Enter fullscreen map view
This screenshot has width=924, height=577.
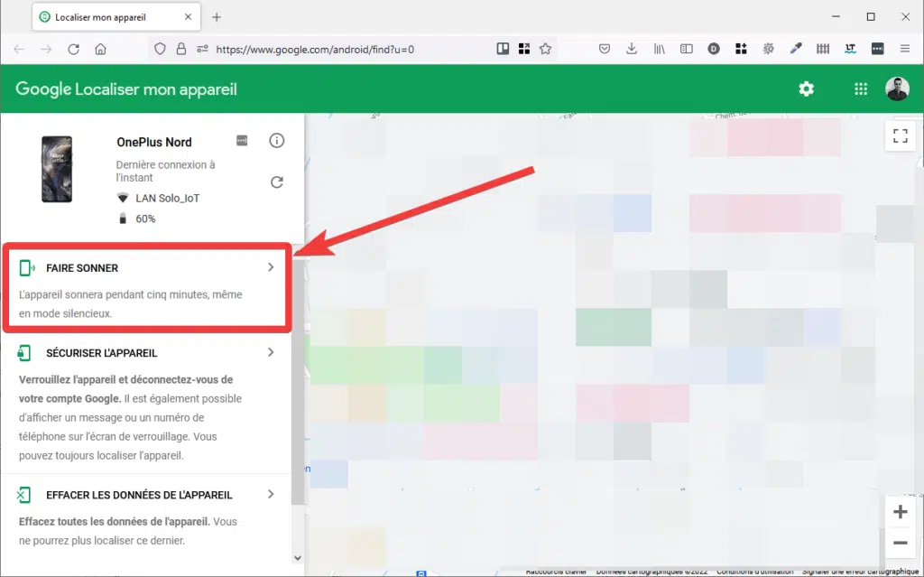[x=901, y=136]
